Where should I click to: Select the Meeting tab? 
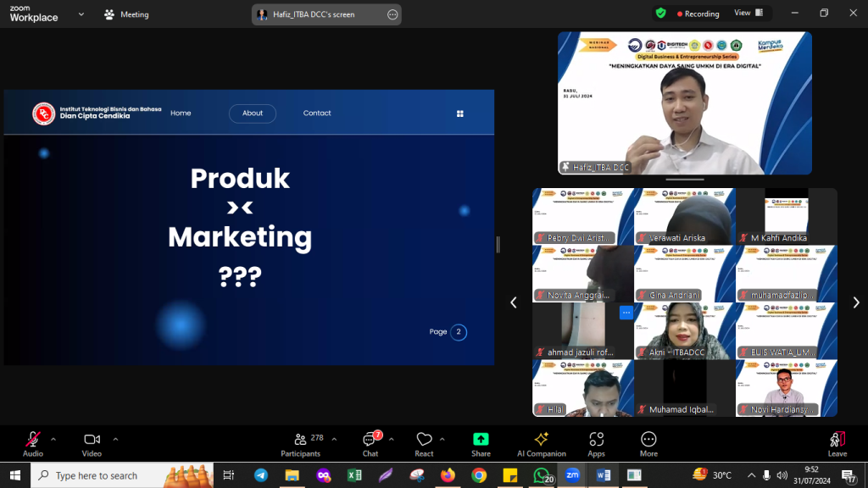tap(126, 14)
